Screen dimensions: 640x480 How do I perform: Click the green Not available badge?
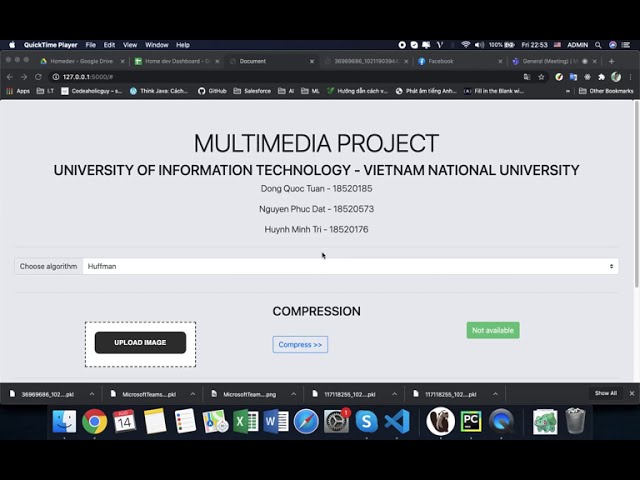492,330
